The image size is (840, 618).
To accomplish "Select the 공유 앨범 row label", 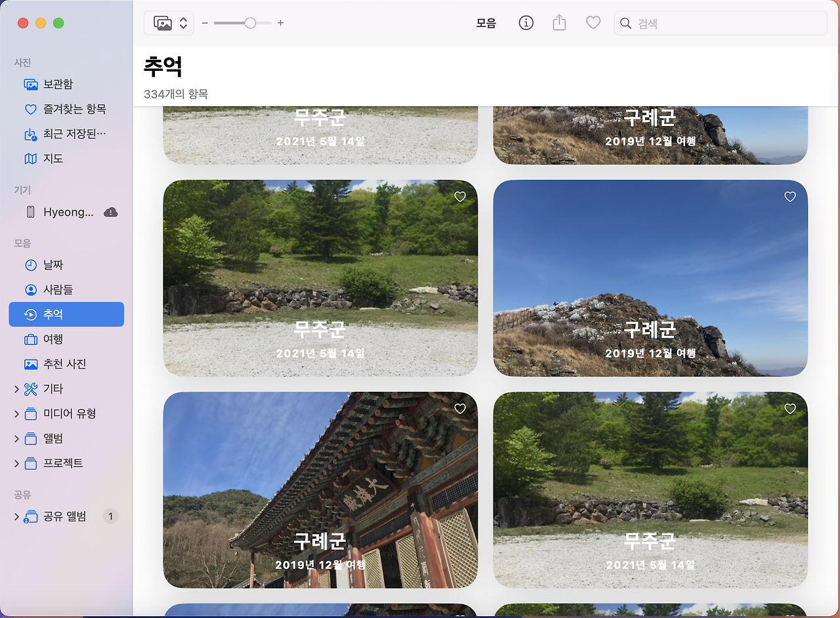I will pos(65,516).
